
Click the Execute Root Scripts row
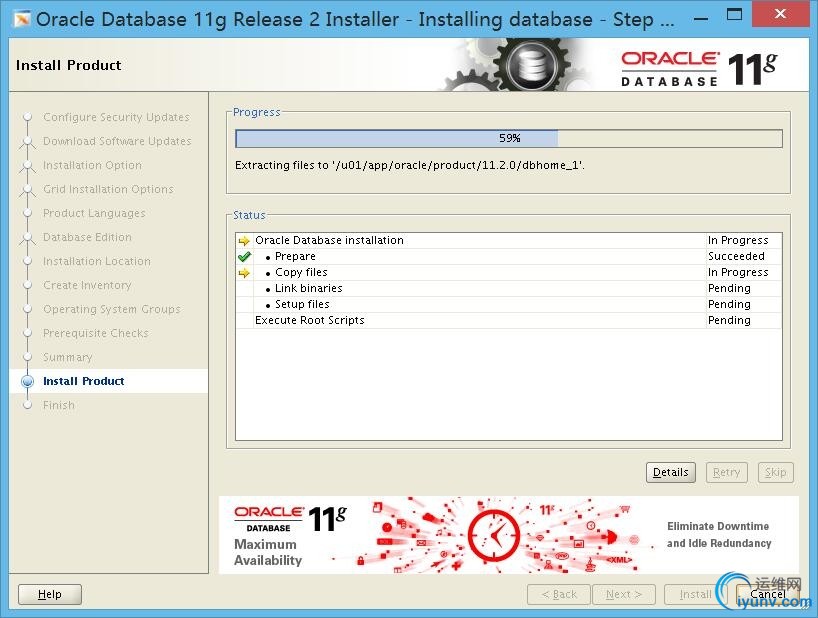coord(509,320)
